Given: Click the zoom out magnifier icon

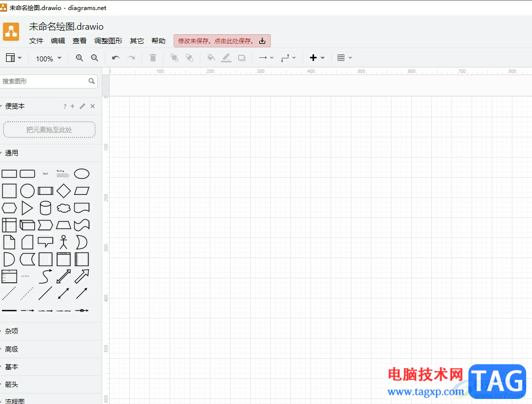Looking at the screenshot, I should [x=95, y=58].
